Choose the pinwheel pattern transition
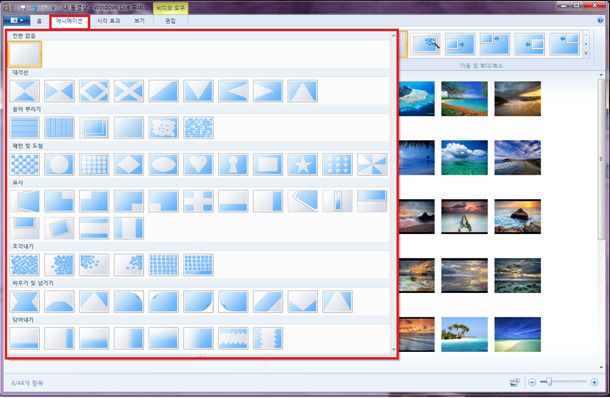 tap(372, 164)
